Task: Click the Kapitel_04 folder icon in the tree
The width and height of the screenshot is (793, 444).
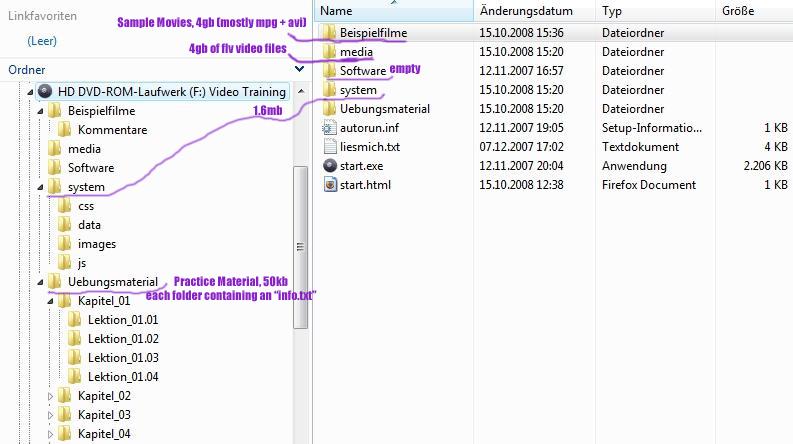Action: (64, 433)
